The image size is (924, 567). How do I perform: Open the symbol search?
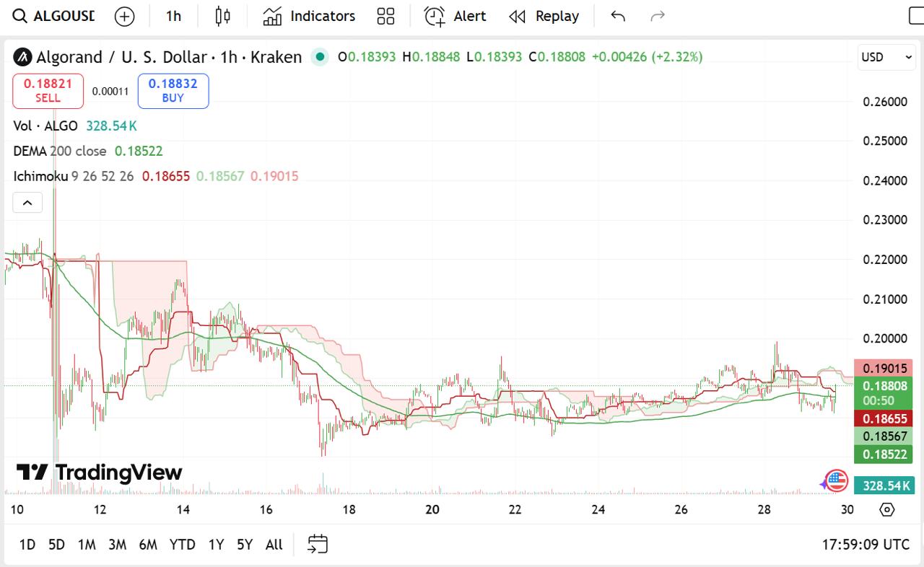19,16
